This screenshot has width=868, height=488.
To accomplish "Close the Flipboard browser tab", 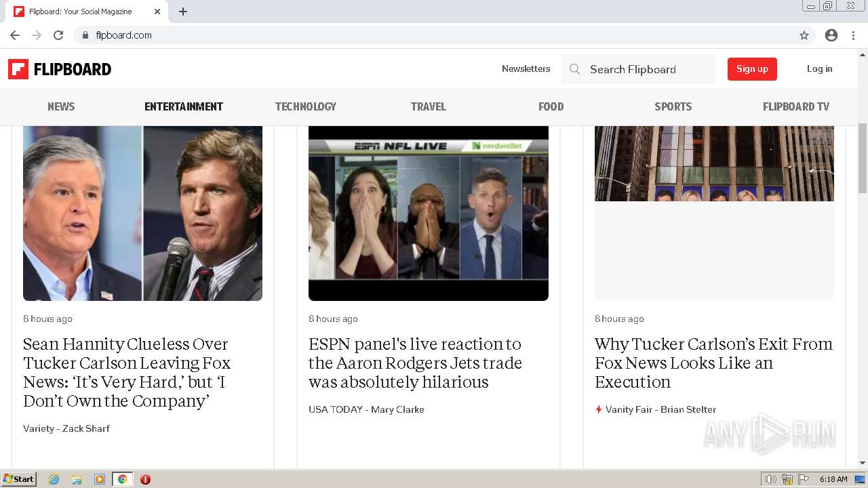I will [157, 12].
